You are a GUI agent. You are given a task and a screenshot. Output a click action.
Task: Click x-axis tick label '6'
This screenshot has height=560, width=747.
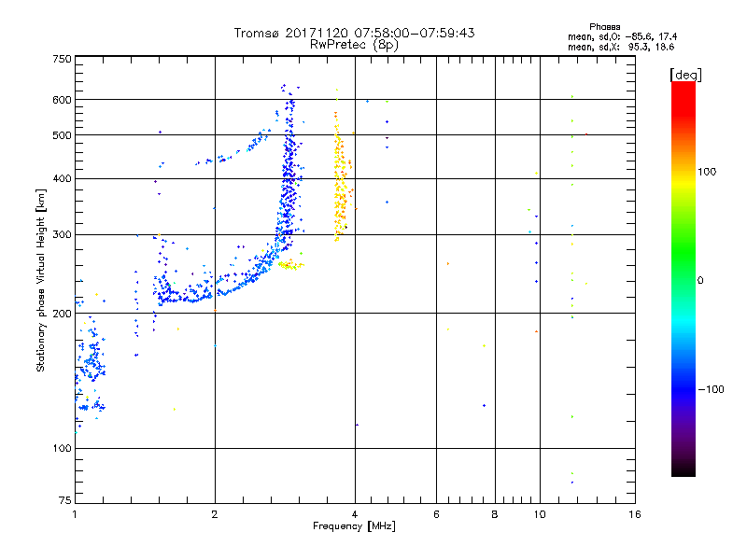pyautogui.click(x=436, y=514)
